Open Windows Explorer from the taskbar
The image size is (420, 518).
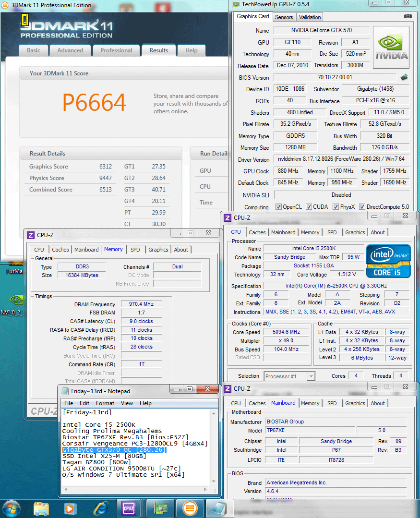[x=41, y=508]
